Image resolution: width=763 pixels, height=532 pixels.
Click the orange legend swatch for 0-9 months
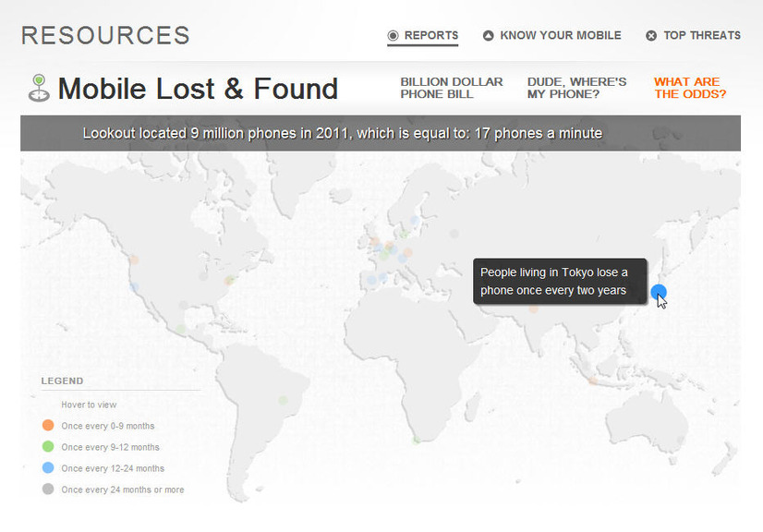click(x=48, y=426)
